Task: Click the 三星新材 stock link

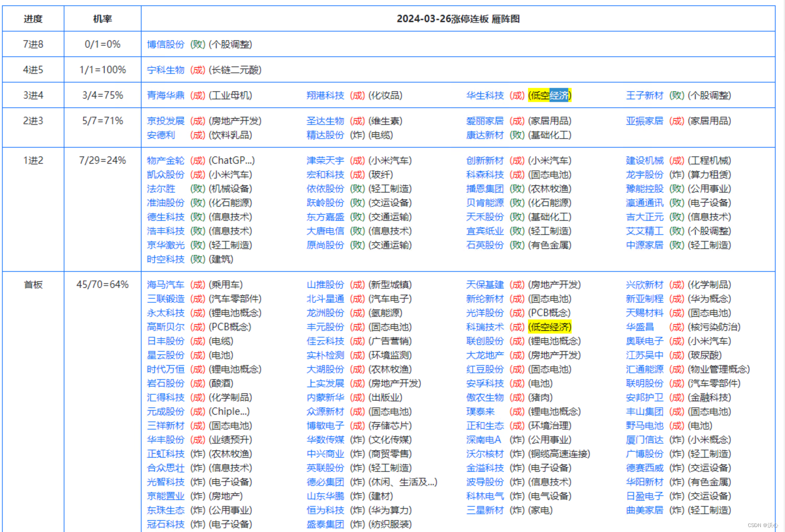Action: point(485,510)
